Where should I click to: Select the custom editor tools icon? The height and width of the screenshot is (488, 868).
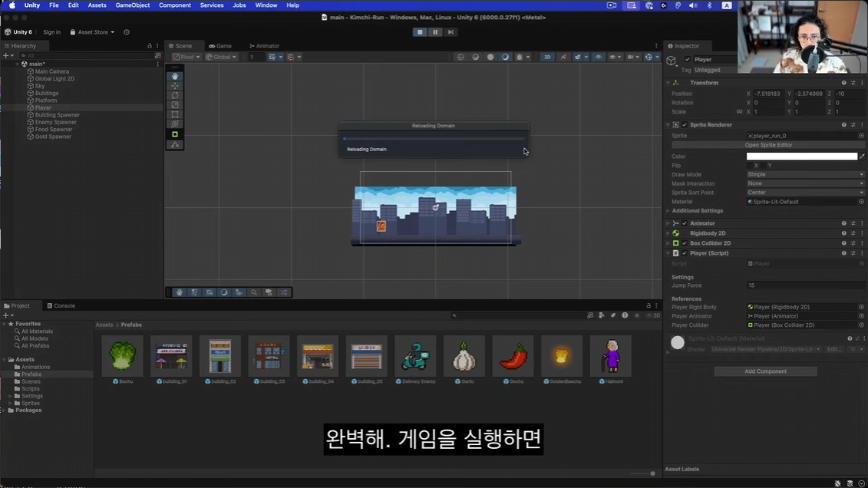coord(175,145)
